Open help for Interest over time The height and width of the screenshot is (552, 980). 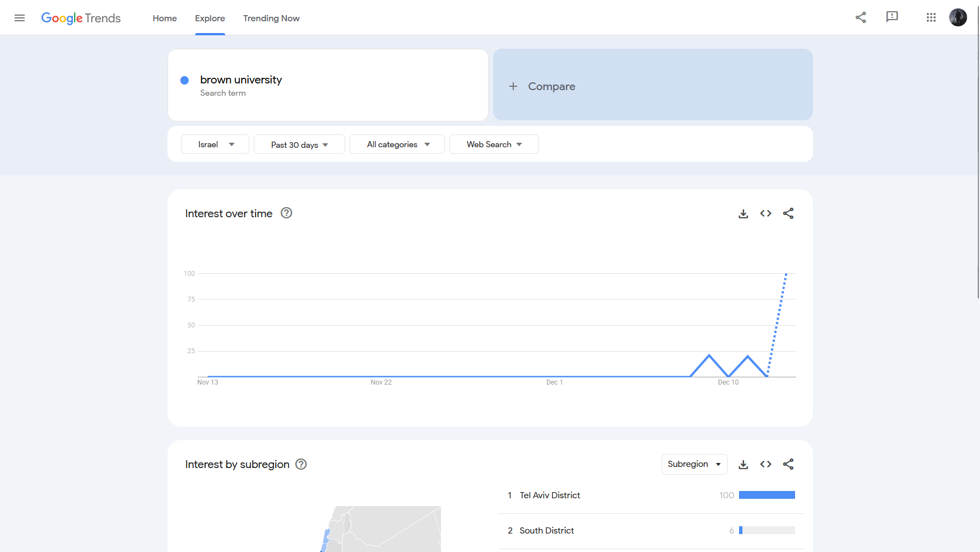click(x=286, y=213)
